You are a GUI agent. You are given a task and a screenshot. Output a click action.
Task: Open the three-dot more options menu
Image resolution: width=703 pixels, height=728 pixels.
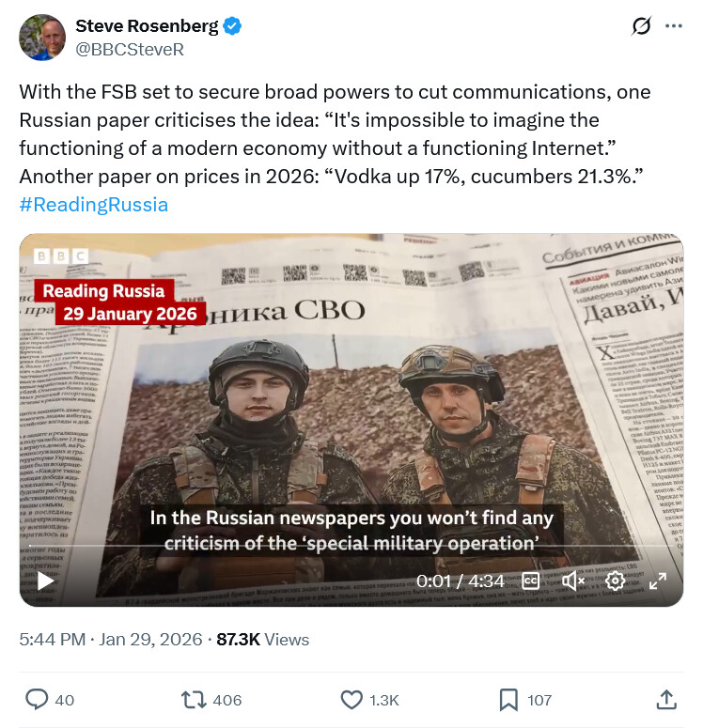[x=673, y=26]
